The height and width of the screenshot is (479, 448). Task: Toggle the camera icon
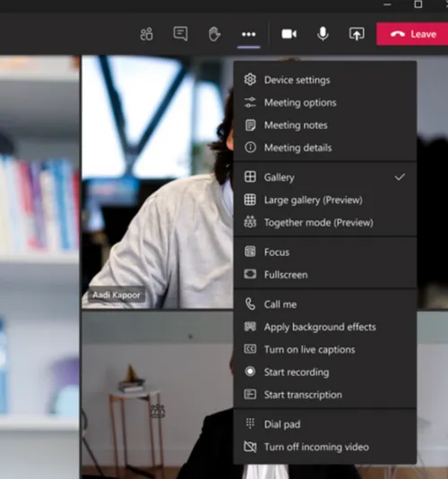[x=289, y=34]
